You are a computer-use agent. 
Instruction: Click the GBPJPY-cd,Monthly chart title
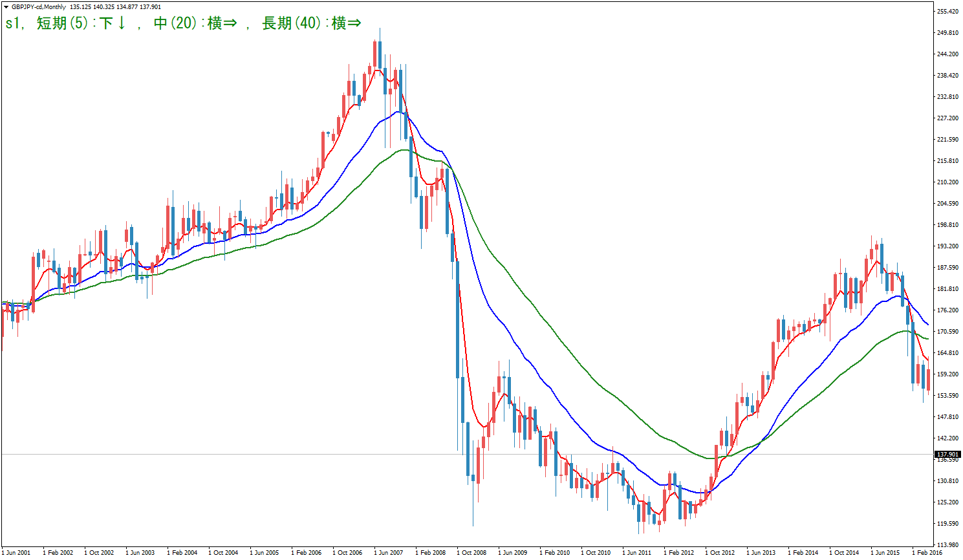[39, 6]
